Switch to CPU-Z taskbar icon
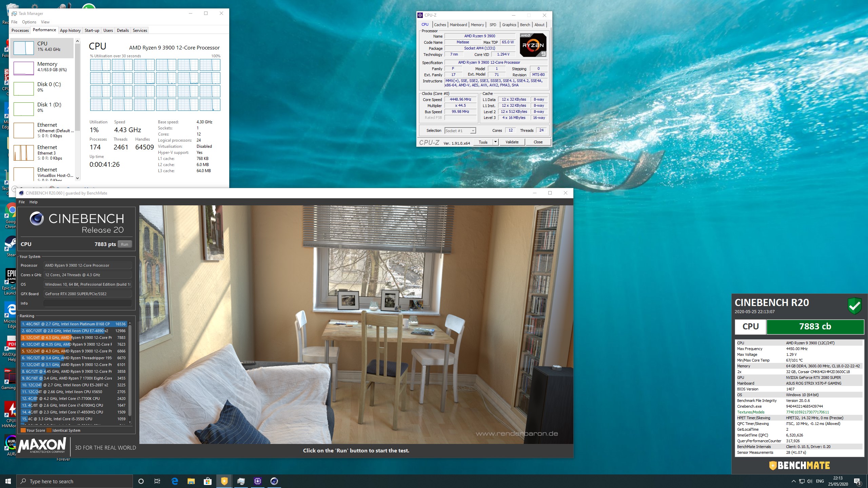This screenshot has height=488, width=868. tap(257, 481)
